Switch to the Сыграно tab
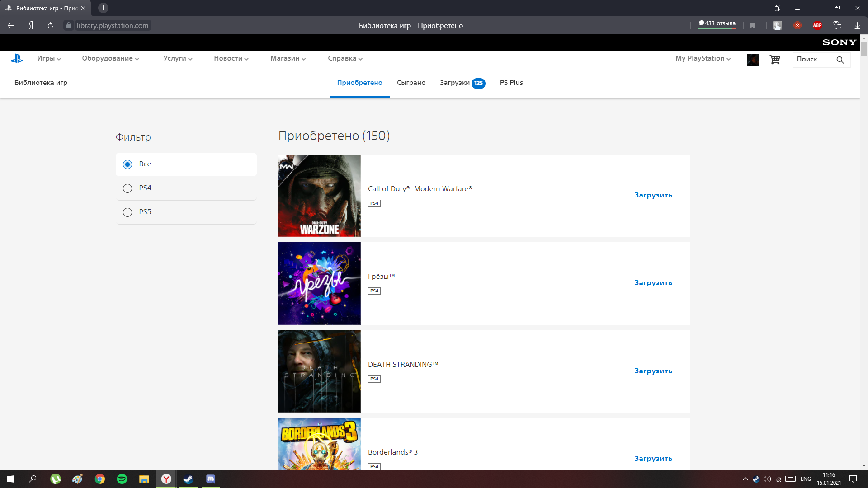The height and width of the screenshot is (488, 868). click(411, 83)
